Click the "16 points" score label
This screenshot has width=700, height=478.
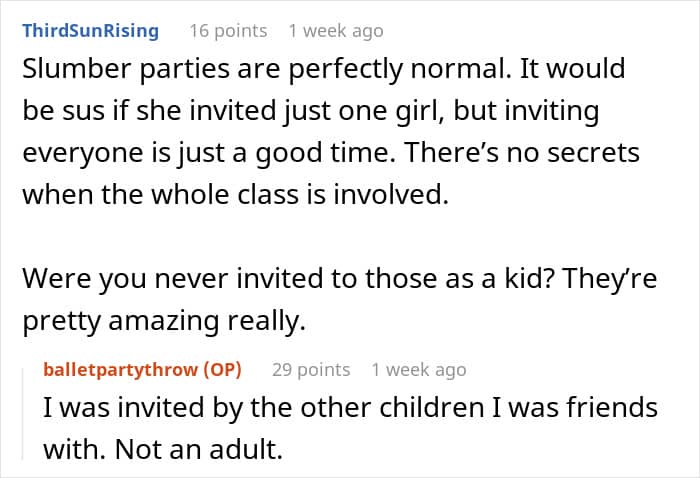228,31
